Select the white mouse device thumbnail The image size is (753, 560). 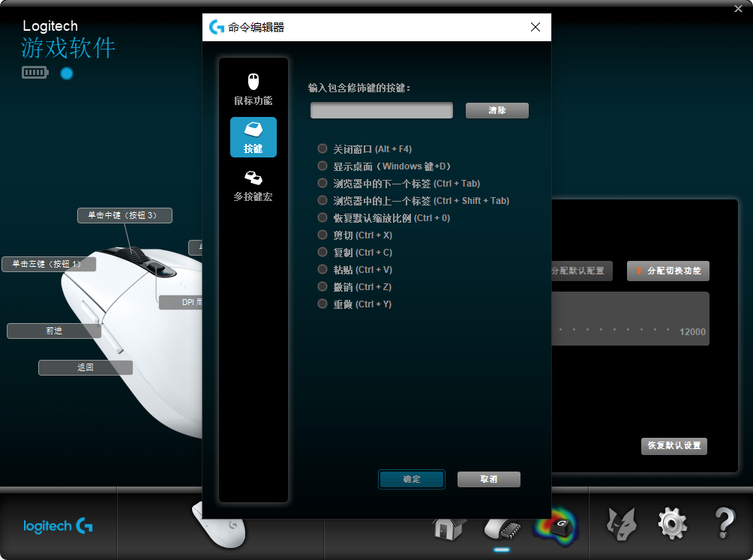(219, 526)
